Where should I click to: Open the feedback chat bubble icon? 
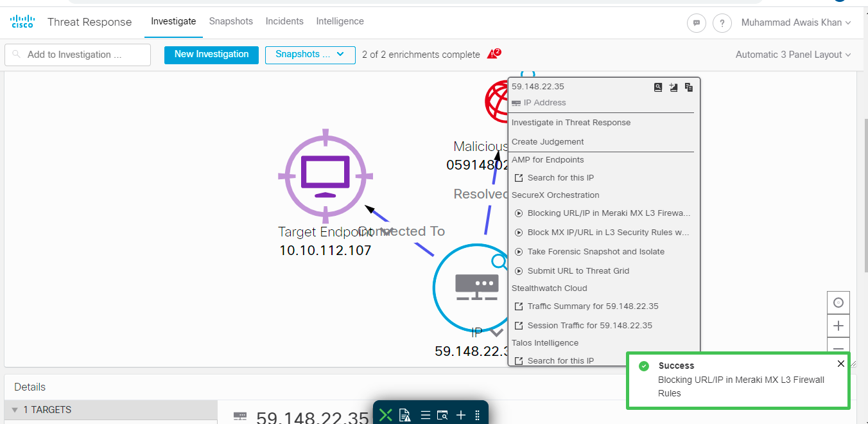point(697,23)
